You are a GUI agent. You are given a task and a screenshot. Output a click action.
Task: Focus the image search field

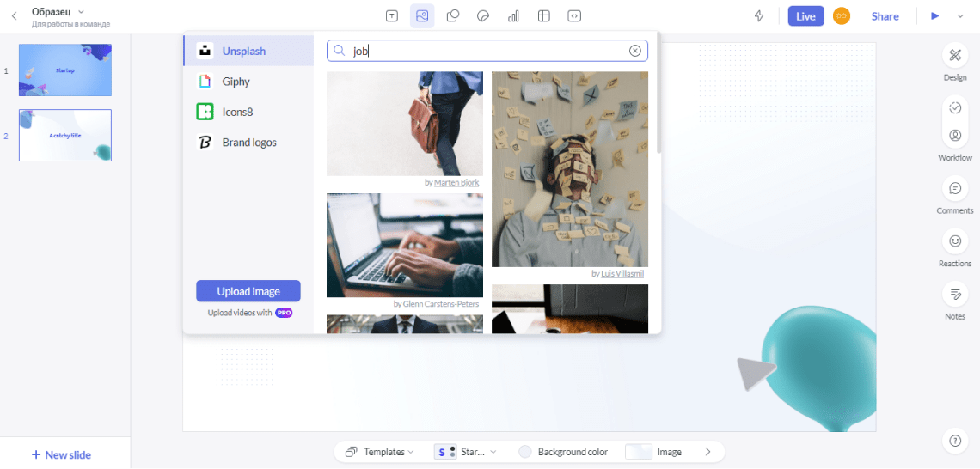point(487,52)
